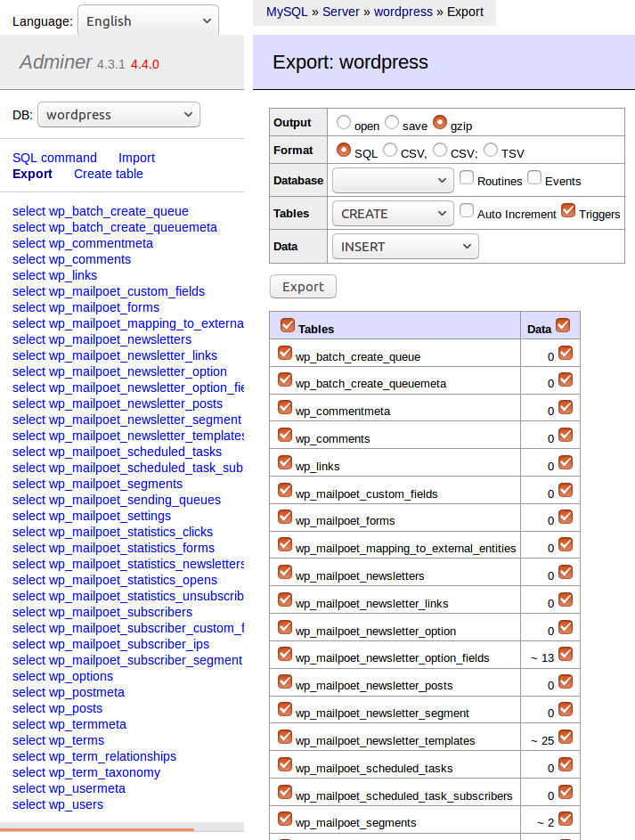This screenshot has width=635, height=840.
Task: Select wp_postmeta in sidebar
Action: coord(69,692)
